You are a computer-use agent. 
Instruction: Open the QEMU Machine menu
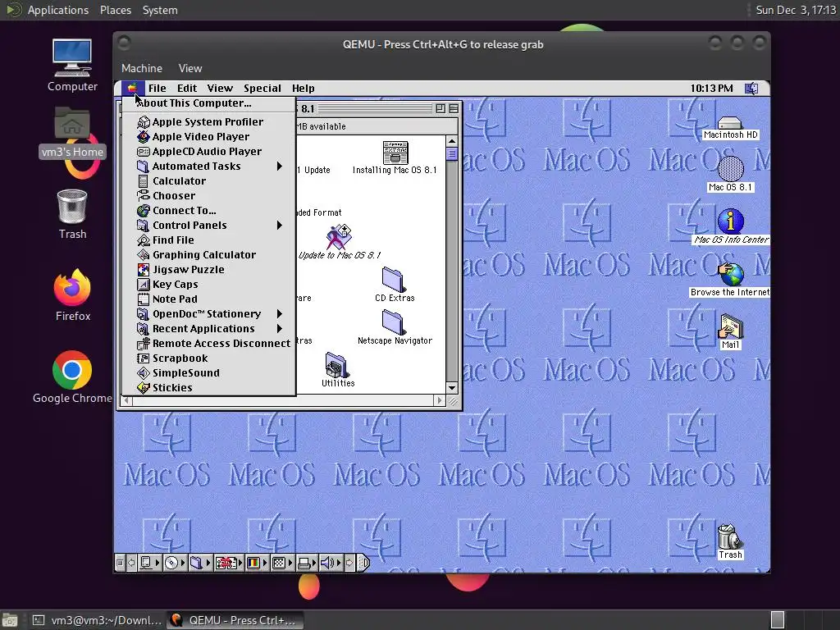141,68
